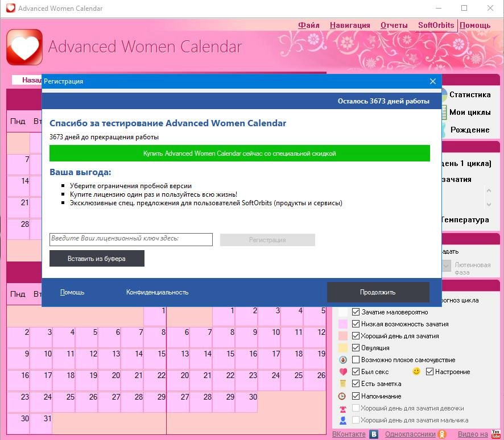Toggle the Был секс checkbox
The image size is (504, 440).
tap(356, 372)
